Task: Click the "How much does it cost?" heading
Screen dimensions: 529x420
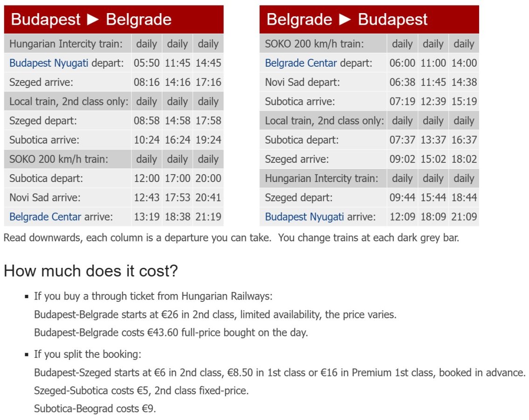Action: (x=91, y=271)
